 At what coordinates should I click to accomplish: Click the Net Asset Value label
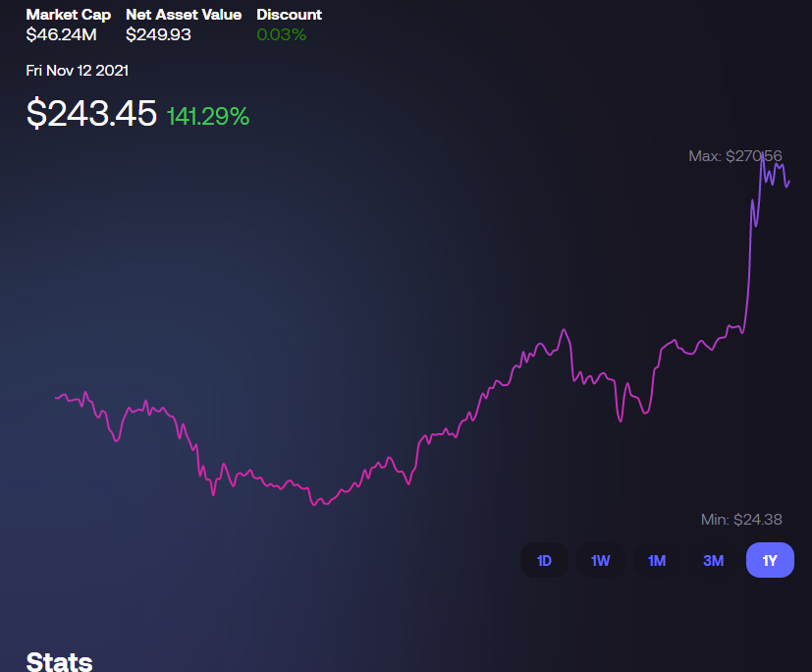(x=184, y=15)
